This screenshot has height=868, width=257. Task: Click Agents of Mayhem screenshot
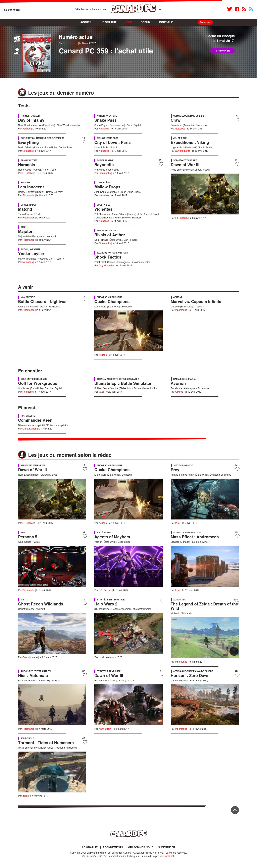pos(128,566)
